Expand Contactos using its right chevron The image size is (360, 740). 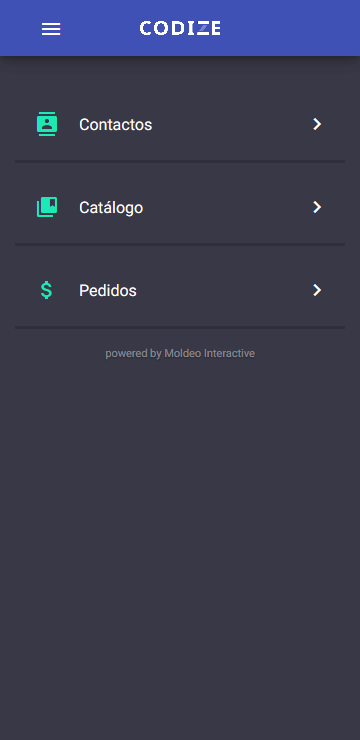(317, 124)
